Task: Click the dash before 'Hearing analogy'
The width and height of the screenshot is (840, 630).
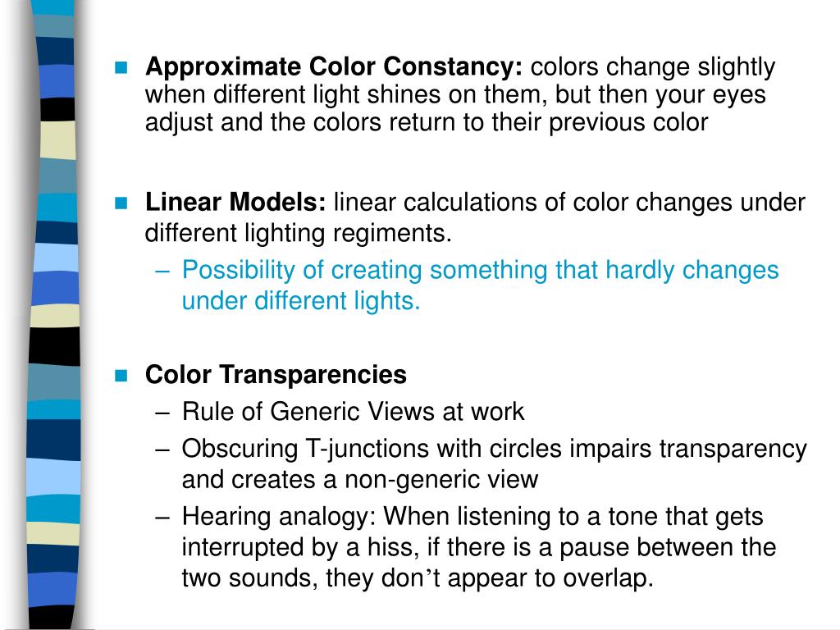Action: (x=162, y=518)
